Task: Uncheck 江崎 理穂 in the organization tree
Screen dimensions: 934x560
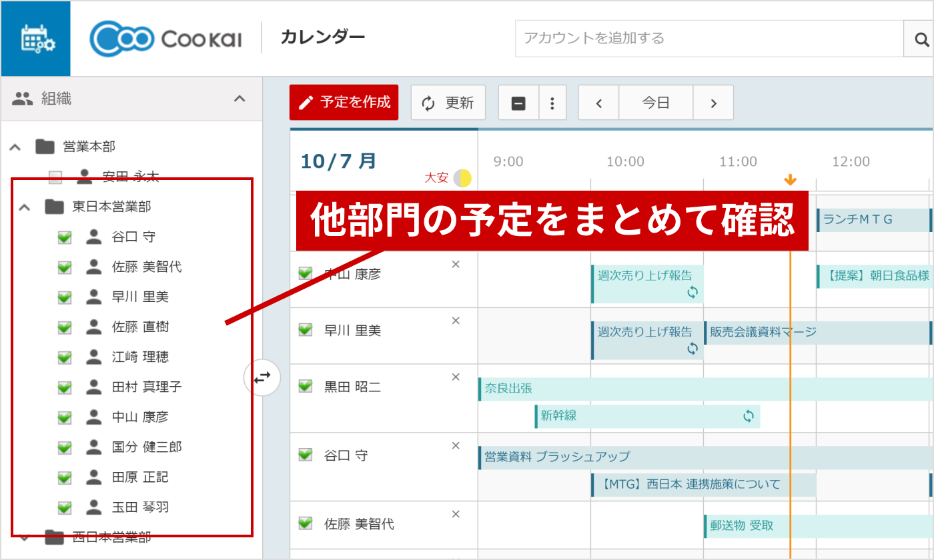Action: tap(65, 357)
